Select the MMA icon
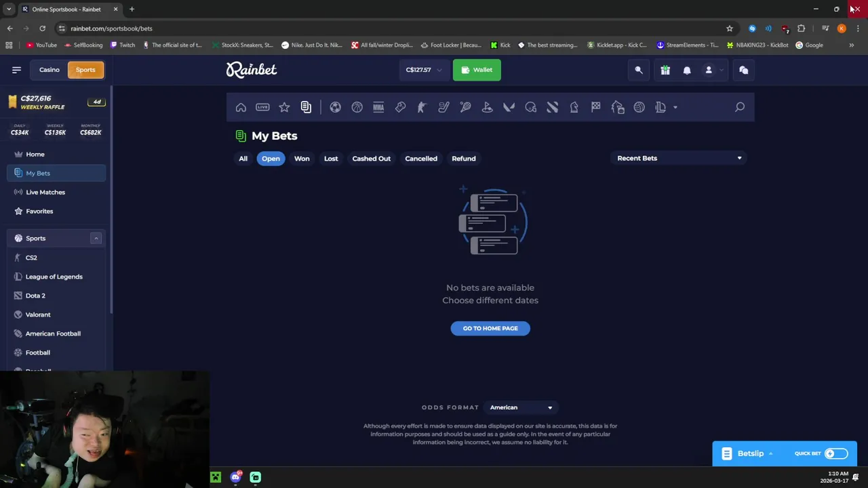Viewport: 868px width, 488px height. click(378, 107)
